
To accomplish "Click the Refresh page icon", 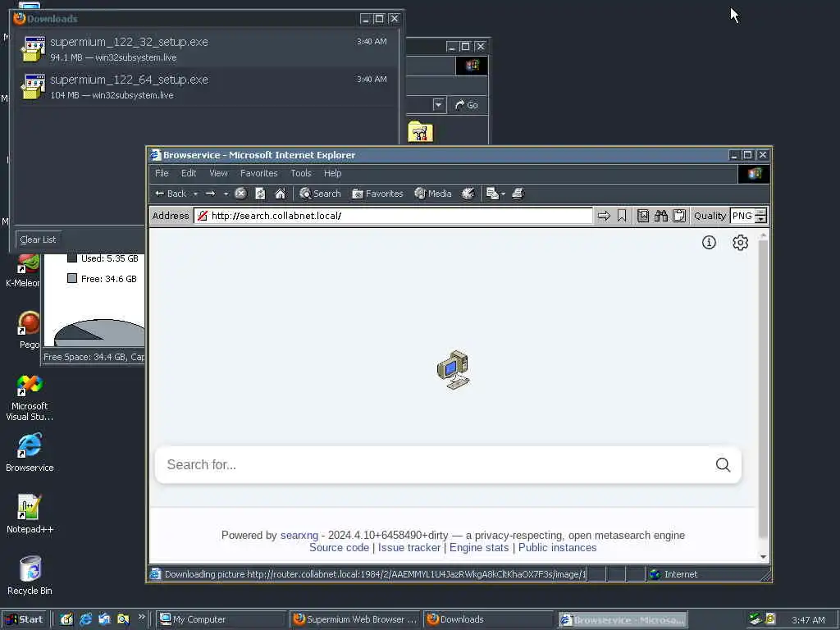I will [260, 194].
